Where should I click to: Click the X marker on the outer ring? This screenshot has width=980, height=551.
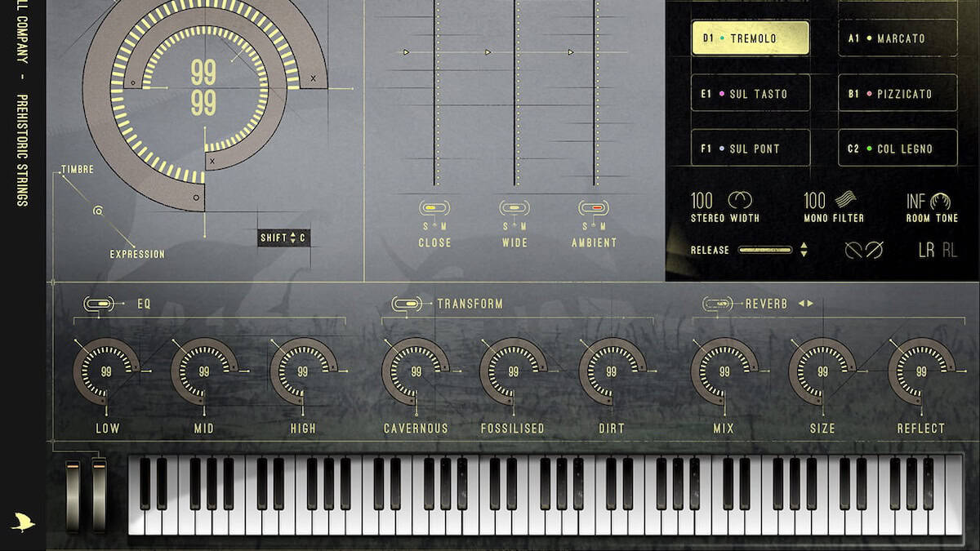point(313,78)
